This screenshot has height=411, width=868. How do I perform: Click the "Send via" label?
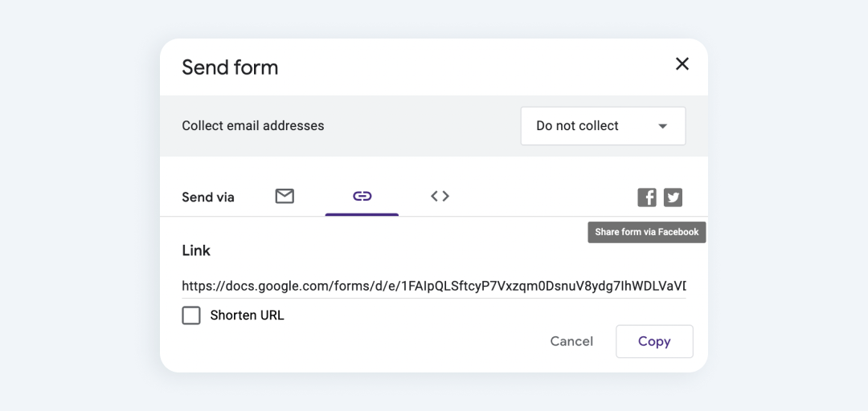pos(208,197)
